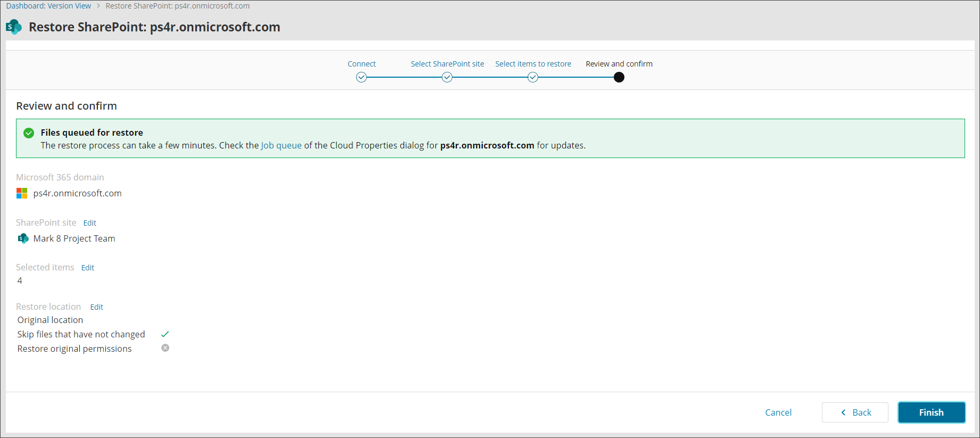
Task: Edit the Selected items
Action: [x=87, y=268]
